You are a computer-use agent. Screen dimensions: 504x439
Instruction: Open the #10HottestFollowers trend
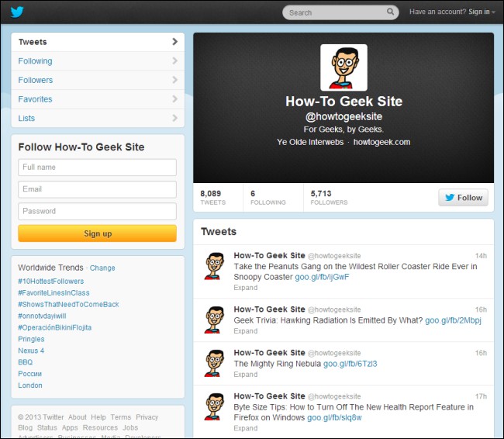tap(50, 281)
